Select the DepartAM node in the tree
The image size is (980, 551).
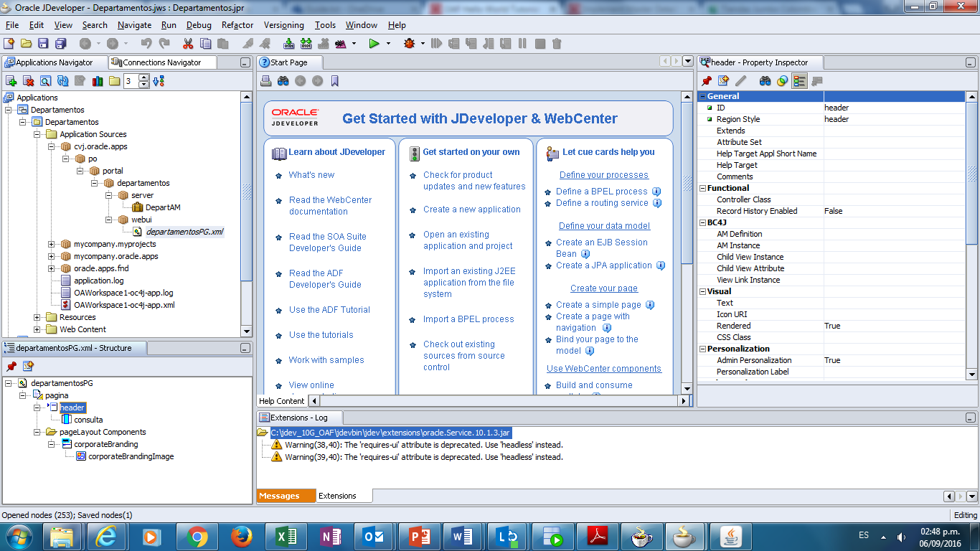tap(163, 207)
